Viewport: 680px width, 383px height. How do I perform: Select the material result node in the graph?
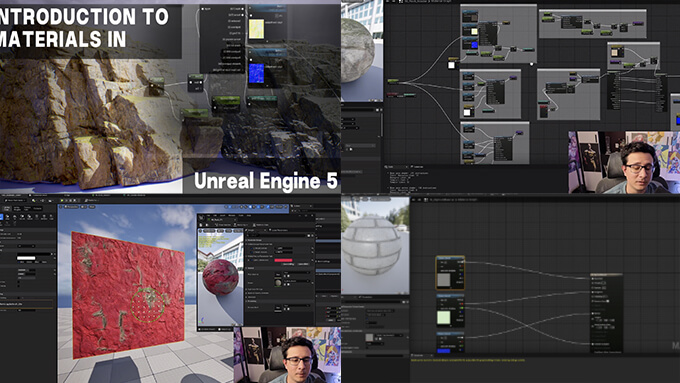tap(607, 313)
